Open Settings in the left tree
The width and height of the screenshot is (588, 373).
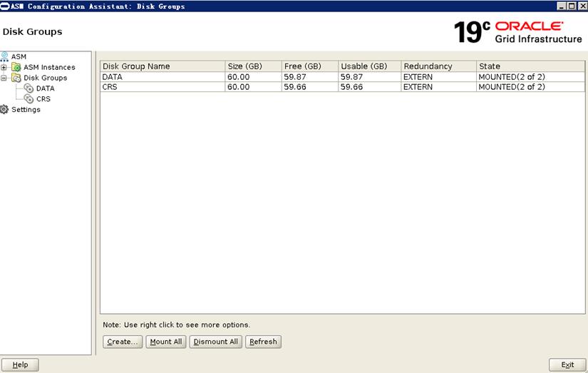[x=26, y=109]
